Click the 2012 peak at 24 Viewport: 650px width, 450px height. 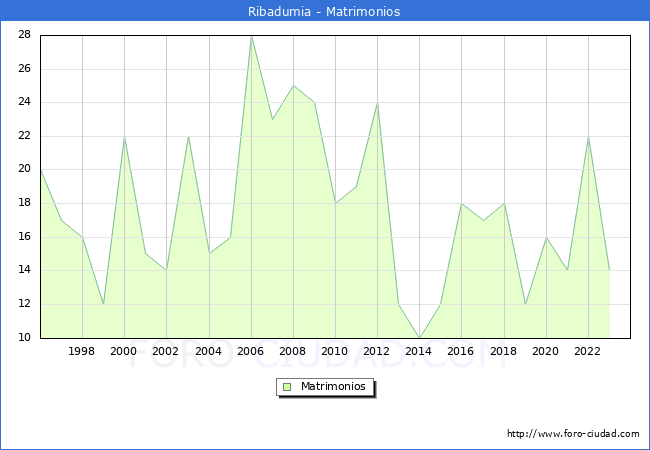377,102
